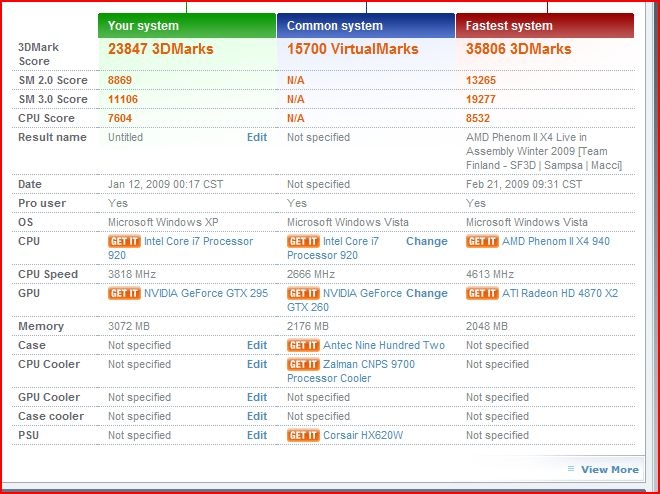Screen dimensions: 660x494
Task: Open Common system Intel Core i7 Processor 920 link
Action: pyautogui.click(x=333, y=248)
